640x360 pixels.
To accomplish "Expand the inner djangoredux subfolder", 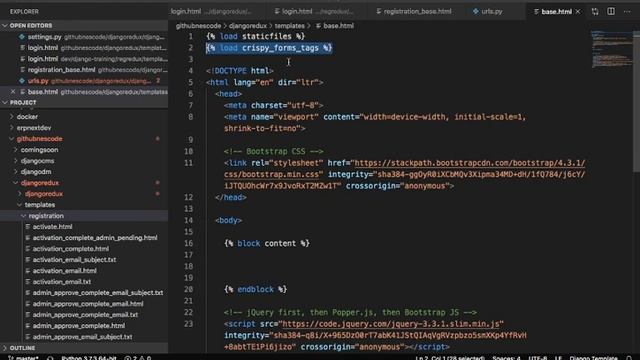I will click(x=44, y=194).
